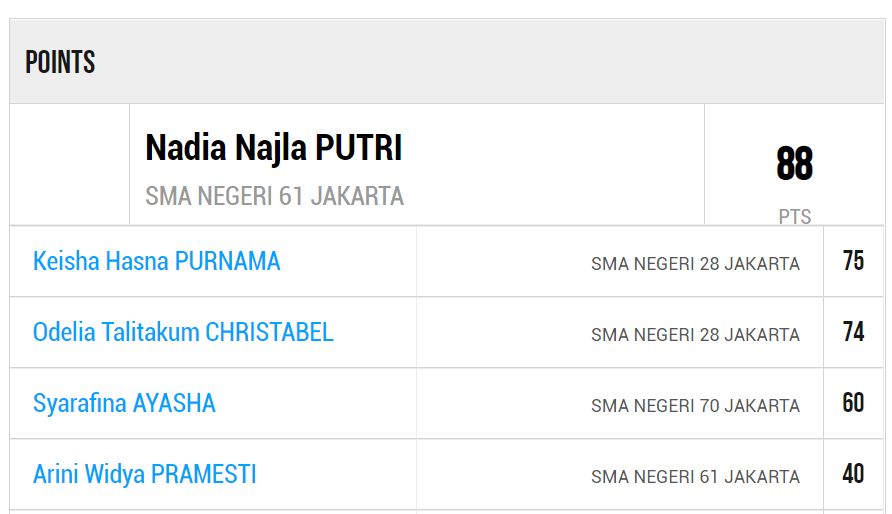Image resolution: width=892 pixels, height=514 pixels.
Task: Open Syarafina AYASHA player link
Action: coord(124,404)
